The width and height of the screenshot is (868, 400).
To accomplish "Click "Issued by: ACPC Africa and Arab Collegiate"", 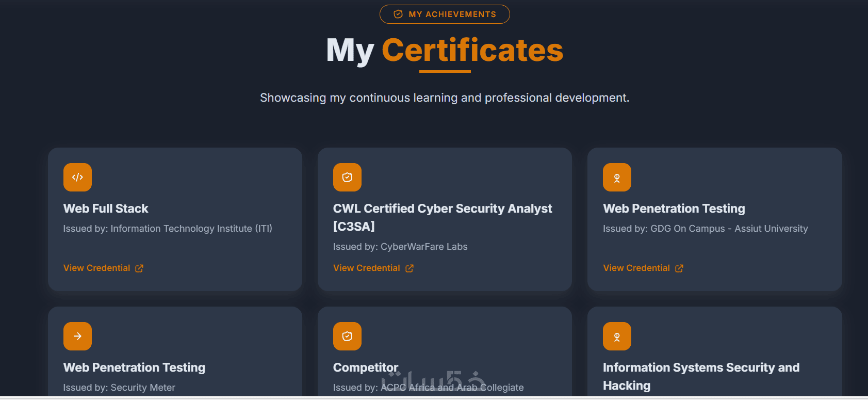I will (429, 388).
